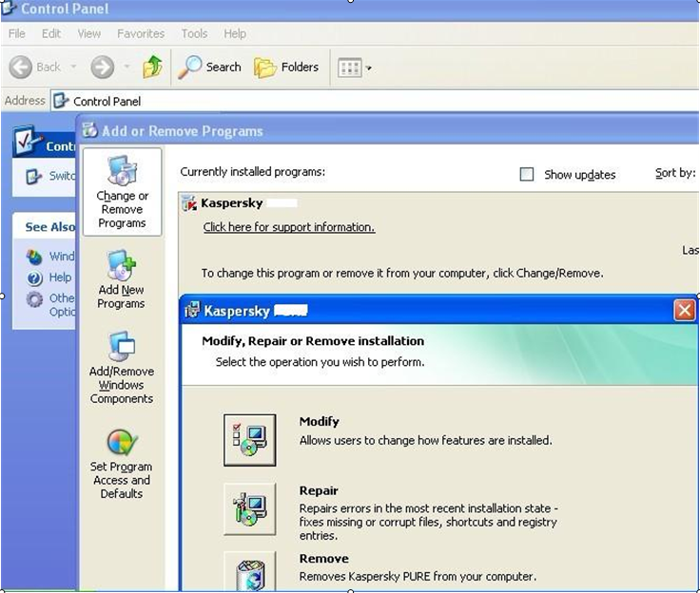
Task: Select Add/Remove Windows Components
Action: click(x=122, y=368)
